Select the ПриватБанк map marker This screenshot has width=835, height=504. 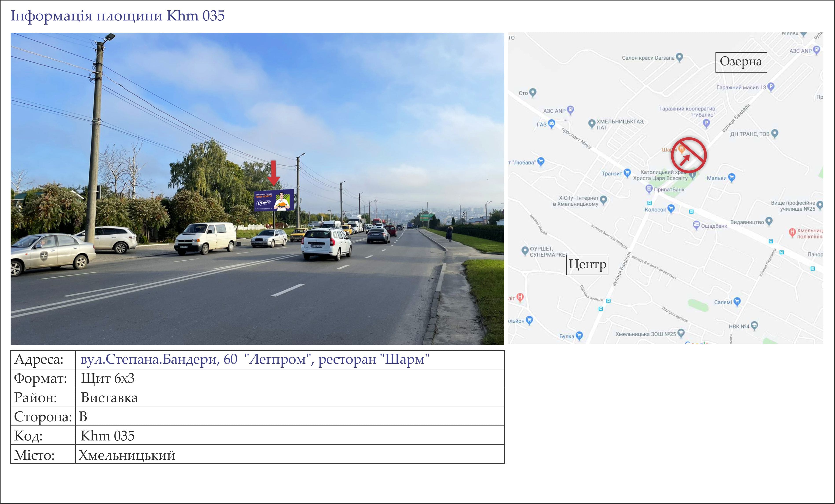(x=649, y=189)
